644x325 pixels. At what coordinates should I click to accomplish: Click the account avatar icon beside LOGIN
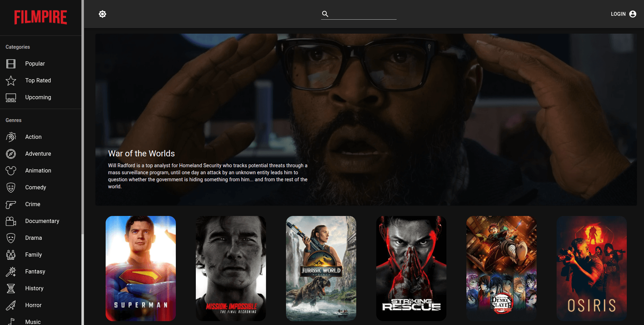(633, 14)
